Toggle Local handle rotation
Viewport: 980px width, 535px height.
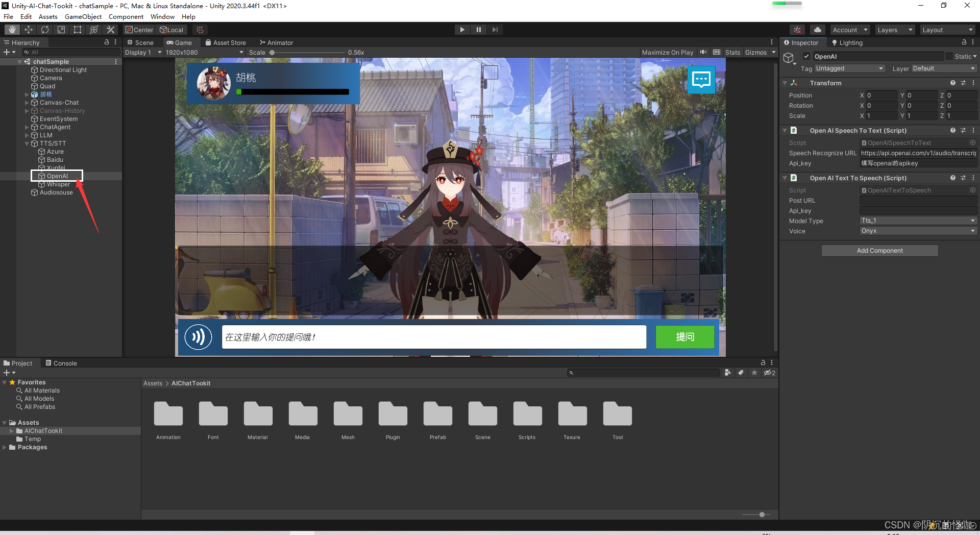(x=171, y=30)
